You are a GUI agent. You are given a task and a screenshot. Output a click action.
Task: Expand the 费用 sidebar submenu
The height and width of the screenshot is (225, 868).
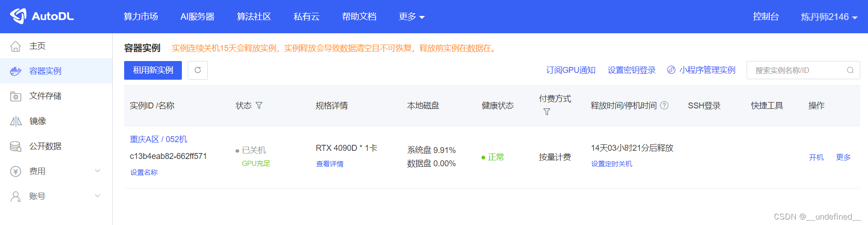pos(97,171)
